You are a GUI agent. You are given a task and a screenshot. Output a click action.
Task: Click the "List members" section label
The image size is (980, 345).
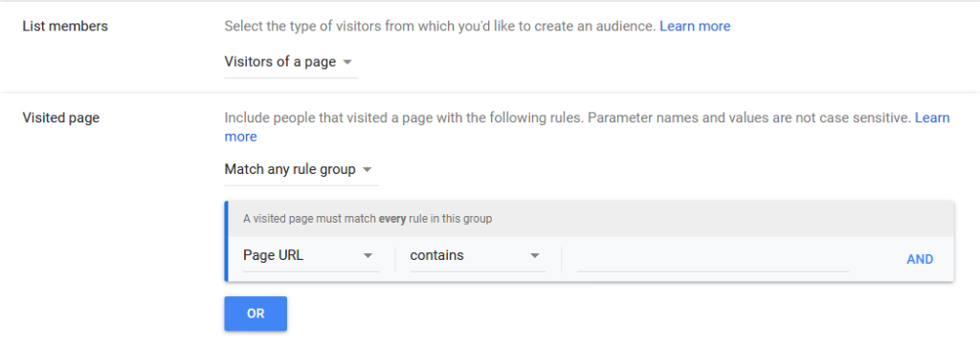pyautogui.click(x=65, y=26)
